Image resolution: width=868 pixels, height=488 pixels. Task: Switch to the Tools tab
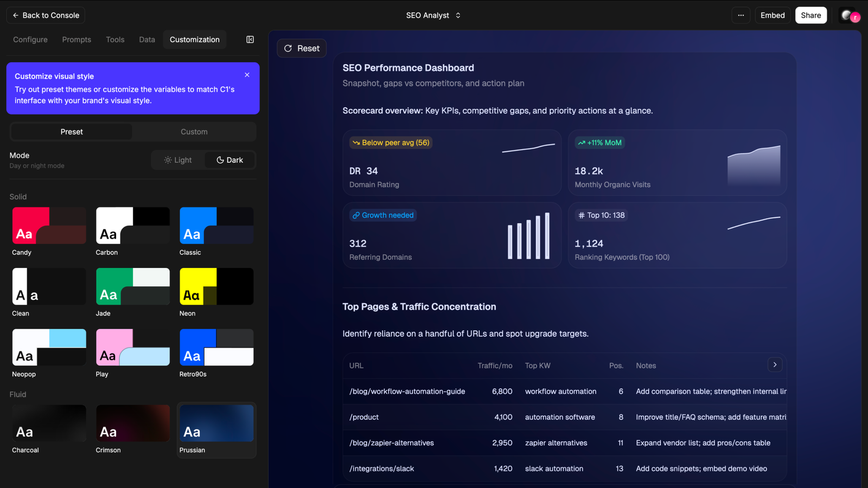pos(115,40)
